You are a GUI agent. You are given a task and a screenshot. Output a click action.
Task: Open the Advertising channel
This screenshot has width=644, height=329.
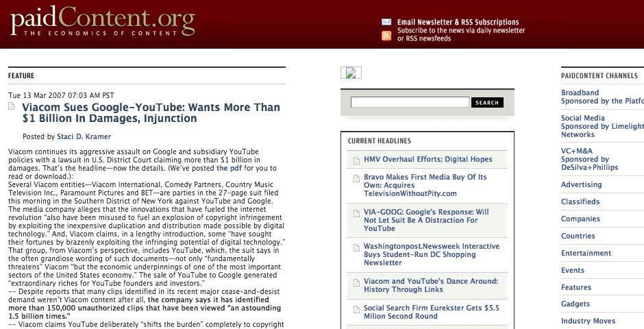[581, 185]
